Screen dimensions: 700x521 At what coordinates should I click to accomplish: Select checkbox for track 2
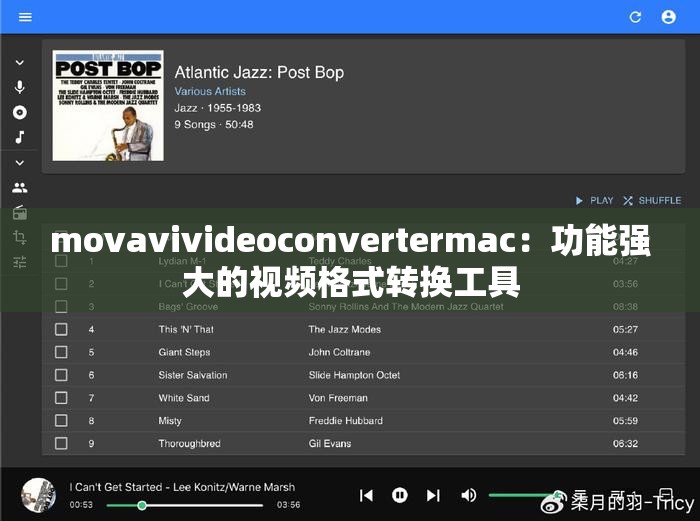[x=61, y=284]
